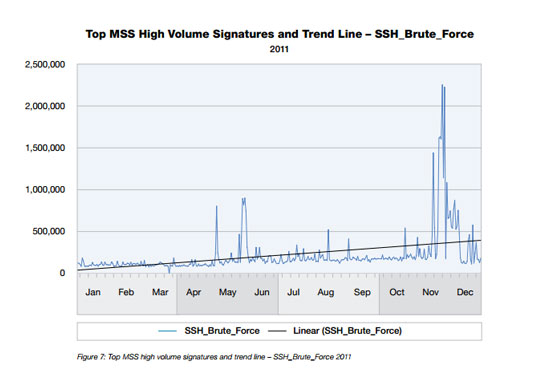Select the Apr month label
Image resolution: width=535 pixels, height=385 pixels.
coord(193,293)
